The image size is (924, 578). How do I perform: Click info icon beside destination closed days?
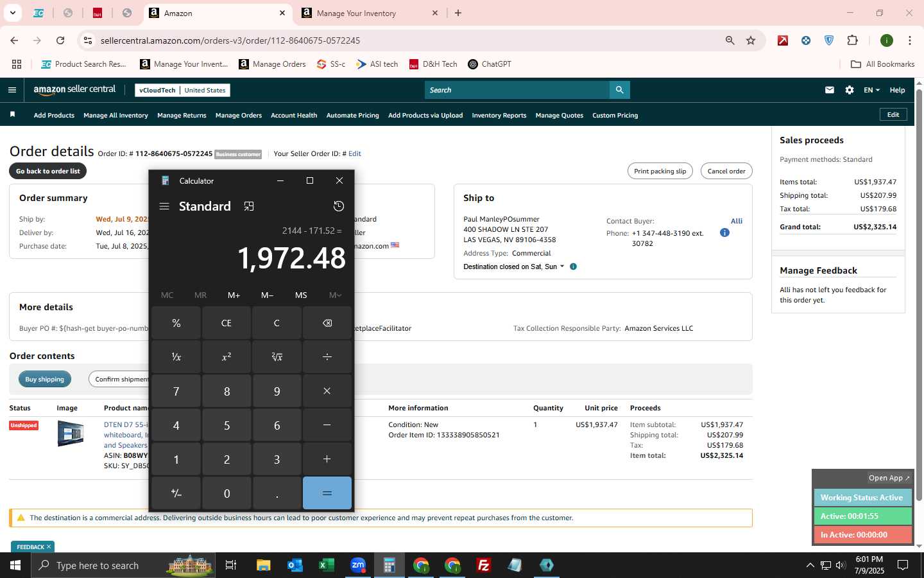(573, 267)
